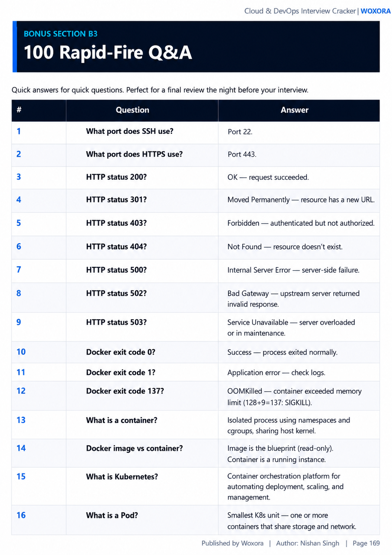This screenshot has width=392, height=555.
Task: Click 'Author: Nishan Singh' in the footer
Action: 308,543
